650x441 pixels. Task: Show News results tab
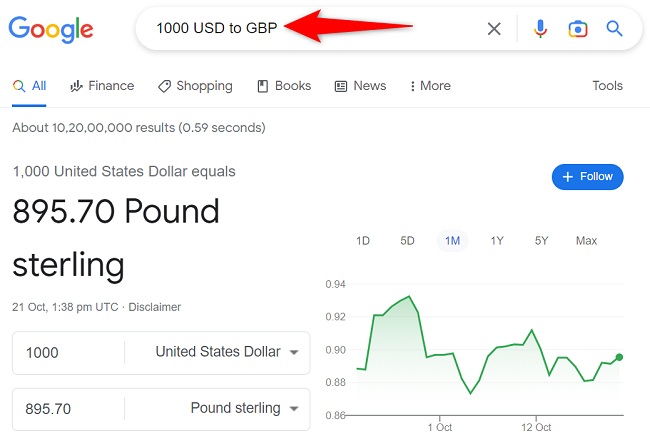(x=360, y=86)
